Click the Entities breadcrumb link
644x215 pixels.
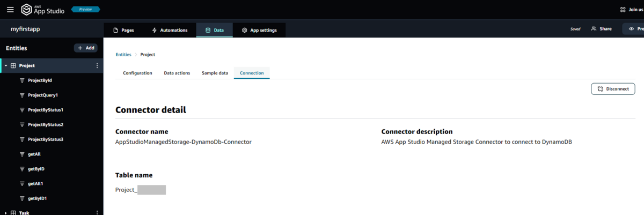coord(123,55)
